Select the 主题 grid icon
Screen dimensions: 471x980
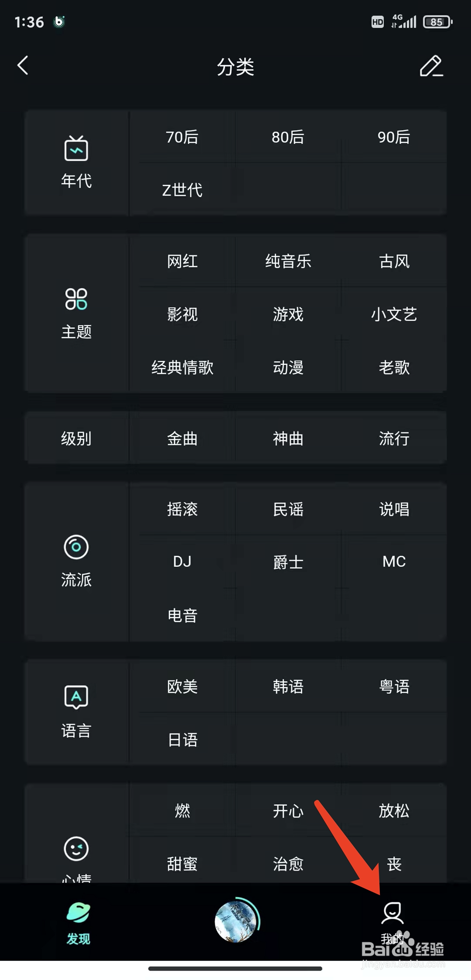point(76,299)
